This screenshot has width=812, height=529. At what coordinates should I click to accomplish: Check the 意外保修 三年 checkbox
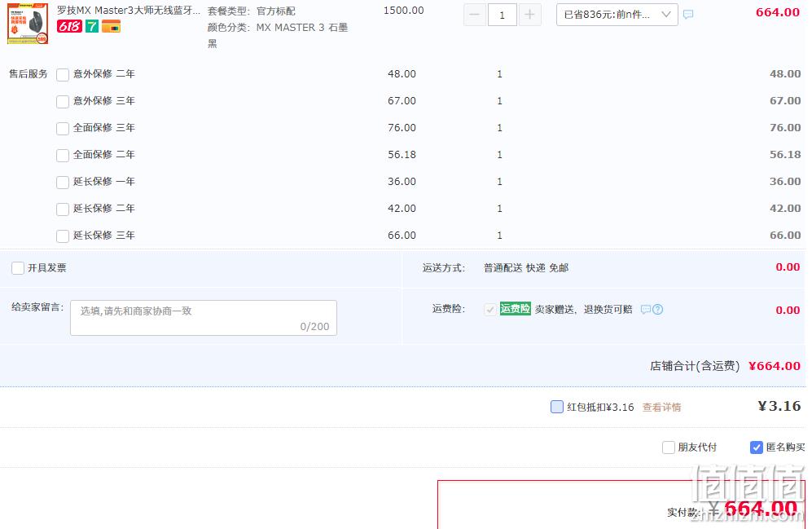(63, 102)
